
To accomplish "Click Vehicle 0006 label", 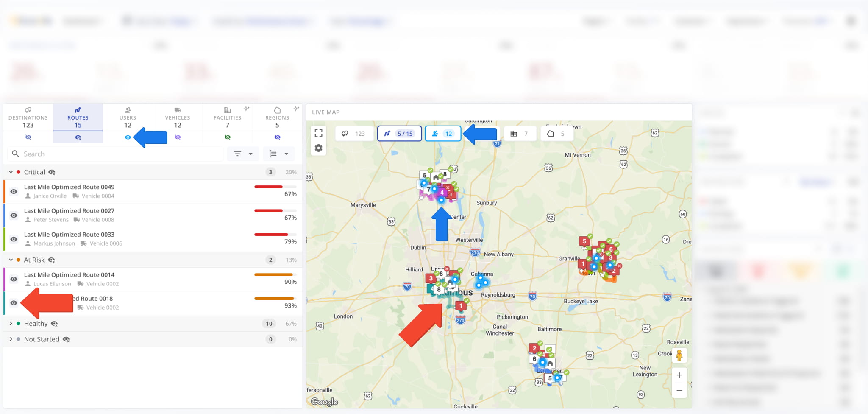I will point(106,243).
